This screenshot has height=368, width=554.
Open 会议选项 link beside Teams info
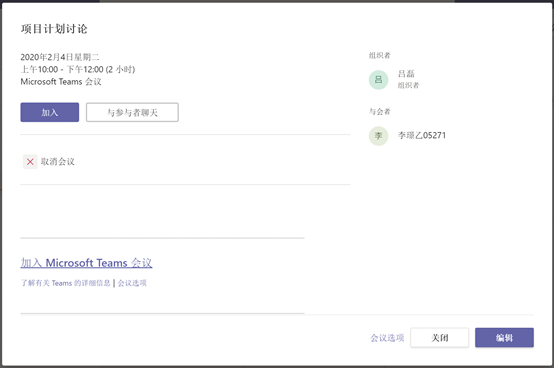pyautogui.click(x=132, y=283)
